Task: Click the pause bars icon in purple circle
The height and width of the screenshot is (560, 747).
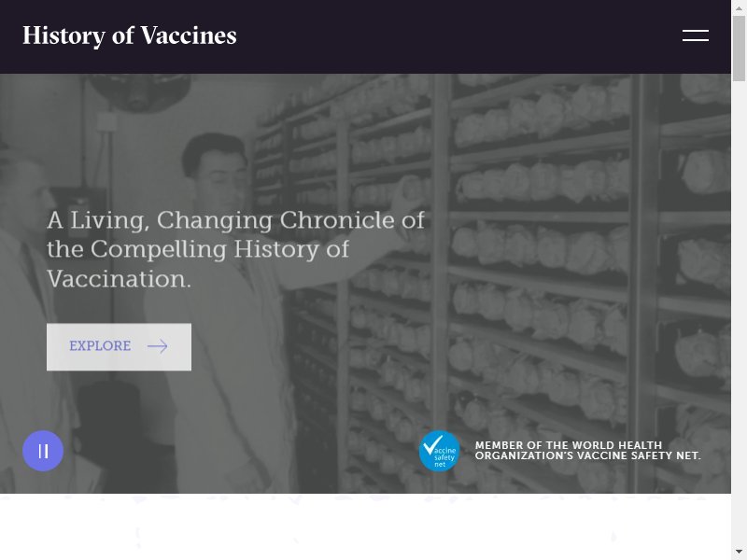Action: (43, 451)
